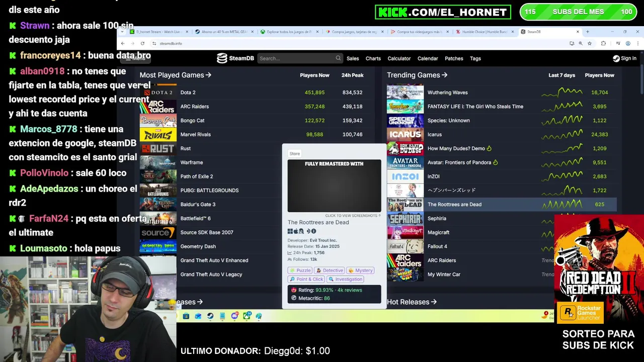The height and width of the screenshot is (362, 644).
Task: Click Dota 2 players now value 451,895
Action: pyautogui.click(x=314, y=93)
